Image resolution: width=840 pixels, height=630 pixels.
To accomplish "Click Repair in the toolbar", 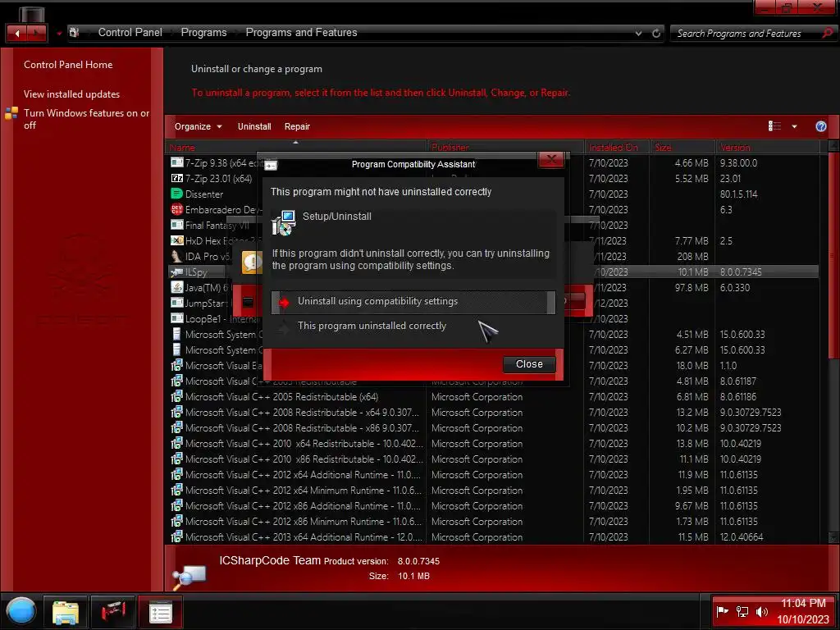I will pos(297,126).
